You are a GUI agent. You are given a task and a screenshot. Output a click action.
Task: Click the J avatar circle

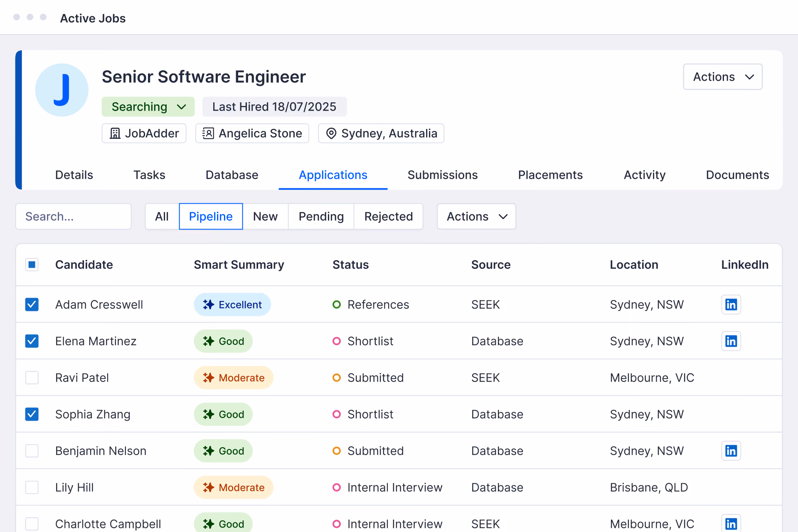(x=62, y=90)
